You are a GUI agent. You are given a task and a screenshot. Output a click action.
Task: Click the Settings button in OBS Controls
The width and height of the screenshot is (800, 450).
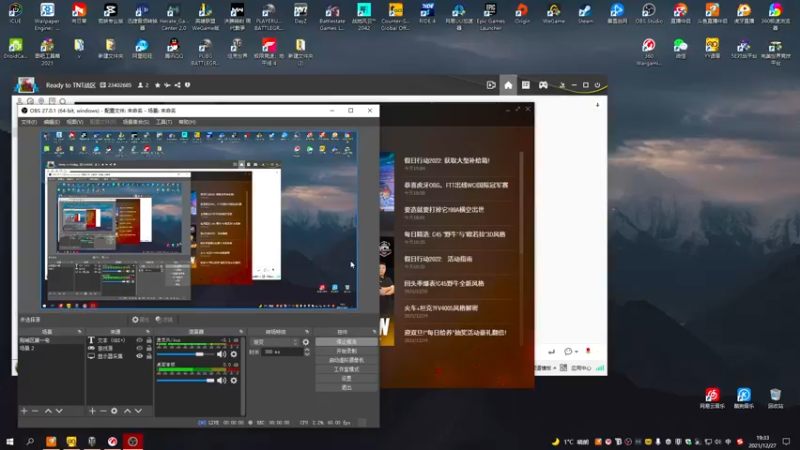pos(346,378)
